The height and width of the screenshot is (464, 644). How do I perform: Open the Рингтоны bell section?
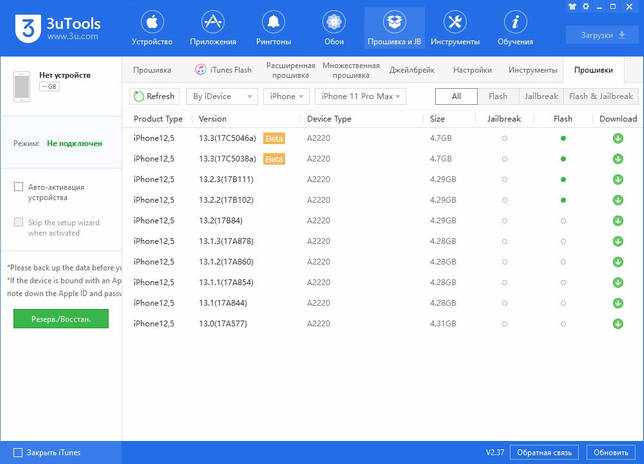(274, 28)
